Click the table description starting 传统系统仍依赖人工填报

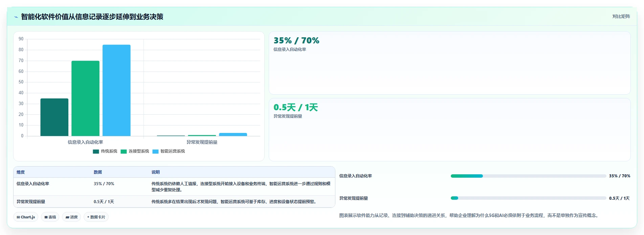coord(241,187)
